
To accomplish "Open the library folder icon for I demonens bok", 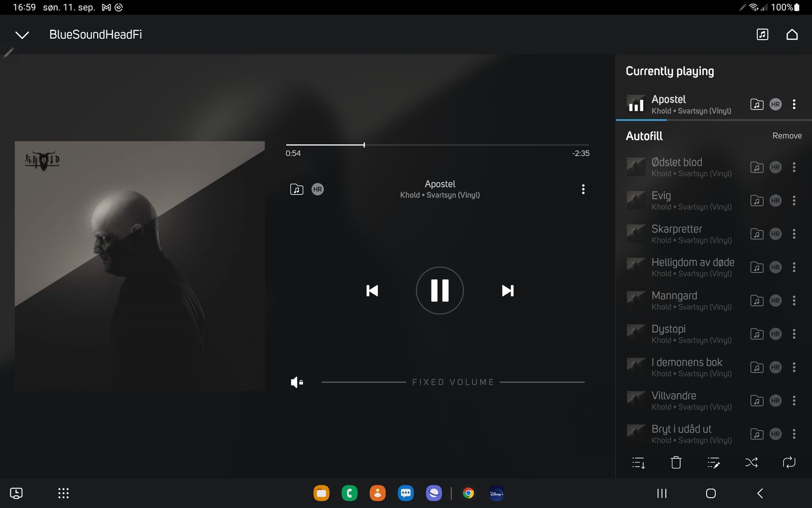I will 757,367.
